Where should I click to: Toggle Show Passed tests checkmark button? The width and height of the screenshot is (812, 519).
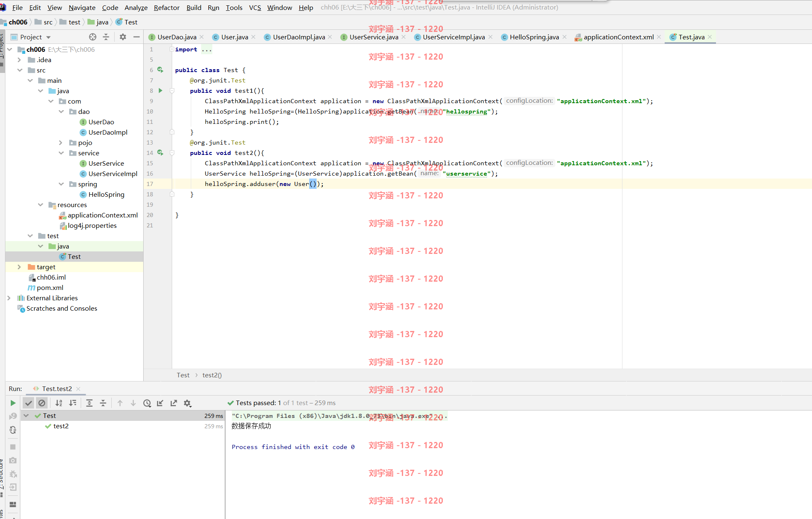tap(29, 403)
